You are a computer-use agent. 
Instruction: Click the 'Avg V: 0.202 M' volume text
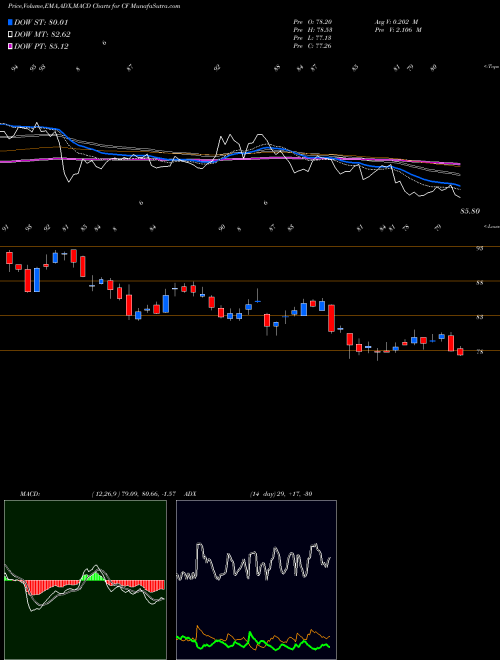397,22
